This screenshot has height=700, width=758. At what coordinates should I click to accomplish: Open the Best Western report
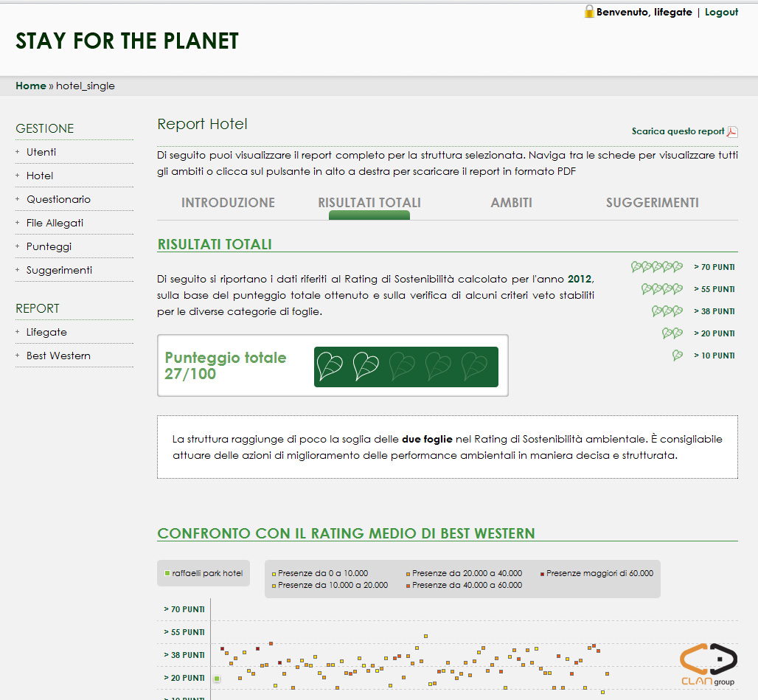click(x=58, y=356)
